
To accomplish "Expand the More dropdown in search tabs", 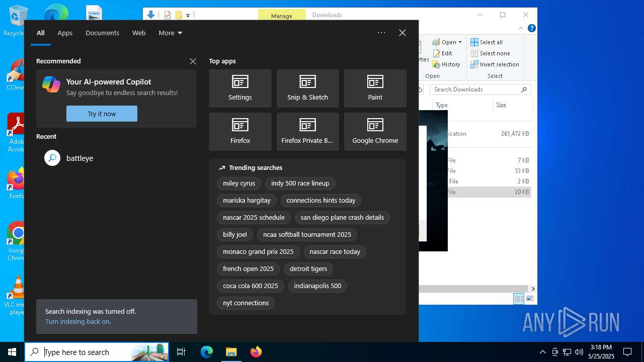I will point(171,33).
